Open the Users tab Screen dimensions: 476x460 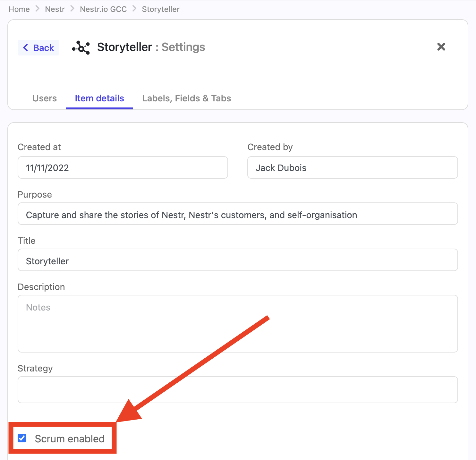[45, 98]
